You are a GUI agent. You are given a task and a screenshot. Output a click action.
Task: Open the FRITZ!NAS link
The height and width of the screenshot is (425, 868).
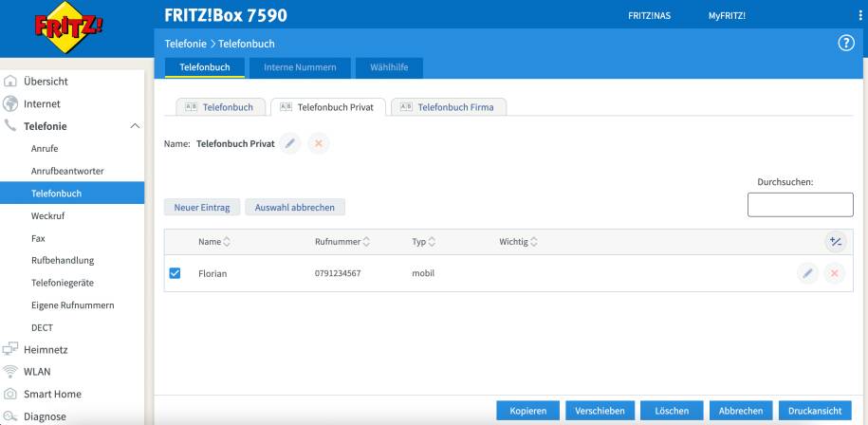pos(649,16)
